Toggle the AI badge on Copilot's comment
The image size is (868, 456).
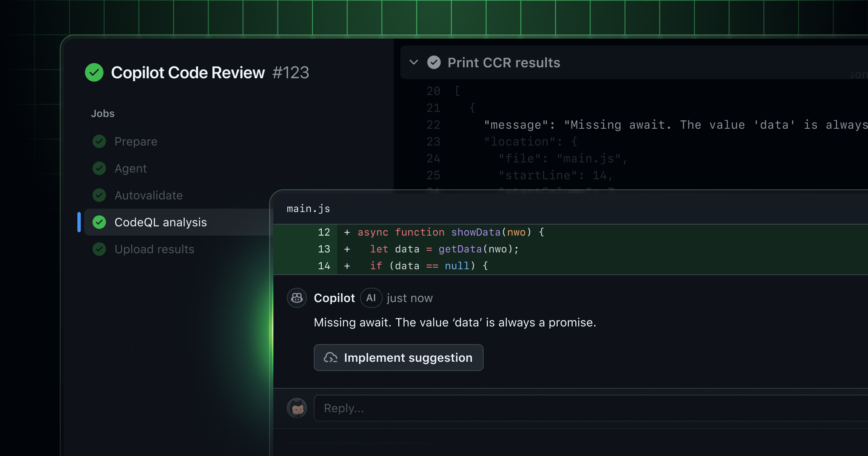[x=371, y=298]
